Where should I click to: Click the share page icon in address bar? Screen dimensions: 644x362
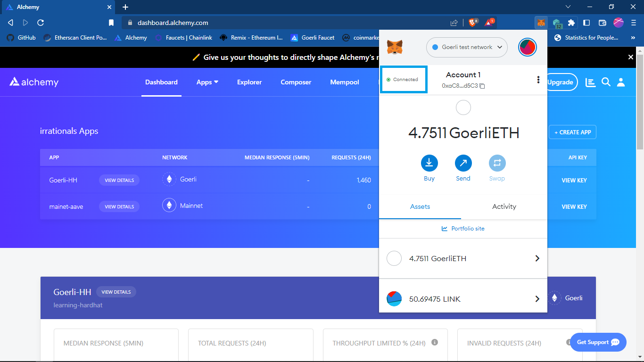pos(454,23)
